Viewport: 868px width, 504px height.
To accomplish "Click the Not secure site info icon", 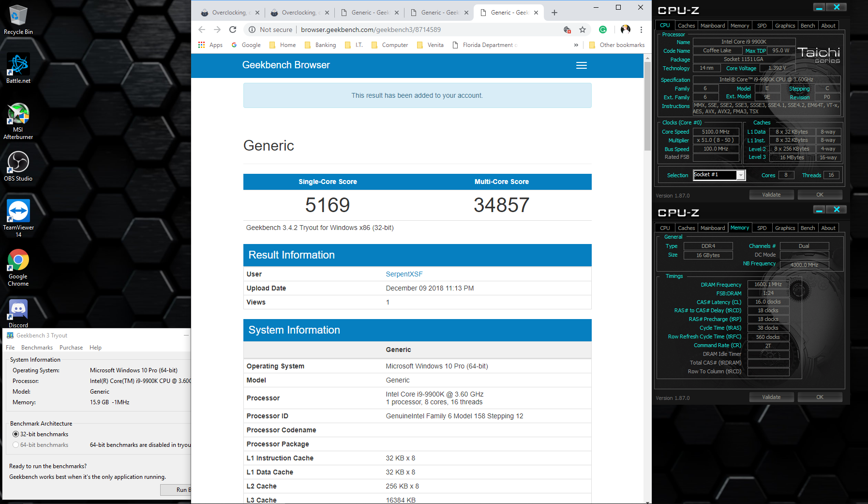I will pos(252,30).
